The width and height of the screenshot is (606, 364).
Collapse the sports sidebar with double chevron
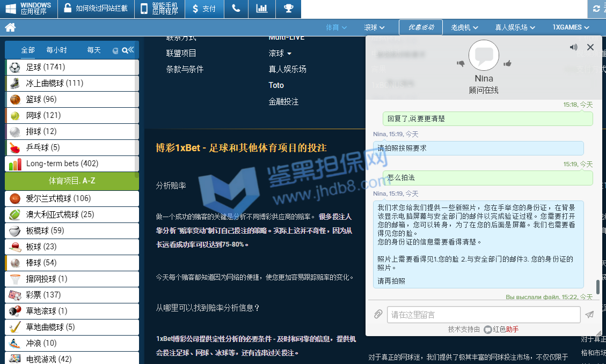click(131, 50)
